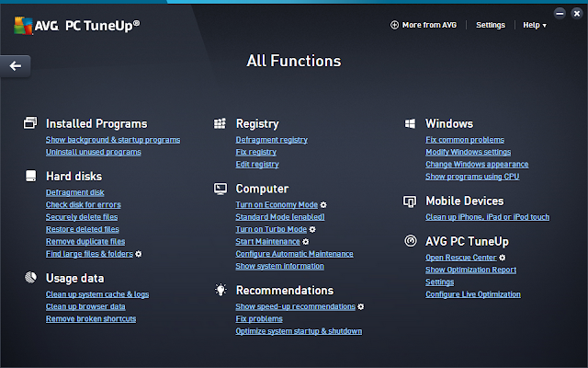Image resolution: width=588 pixels, height=368 pixels.
Task: Click Uninstall unused programs
Action: (x=93, y=152)
